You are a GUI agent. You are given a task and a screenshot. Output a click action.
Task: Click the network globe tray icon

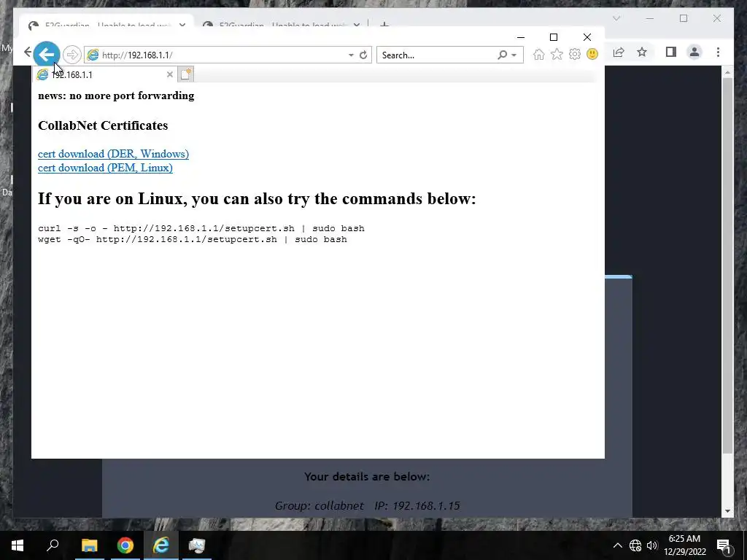(635, 545)
